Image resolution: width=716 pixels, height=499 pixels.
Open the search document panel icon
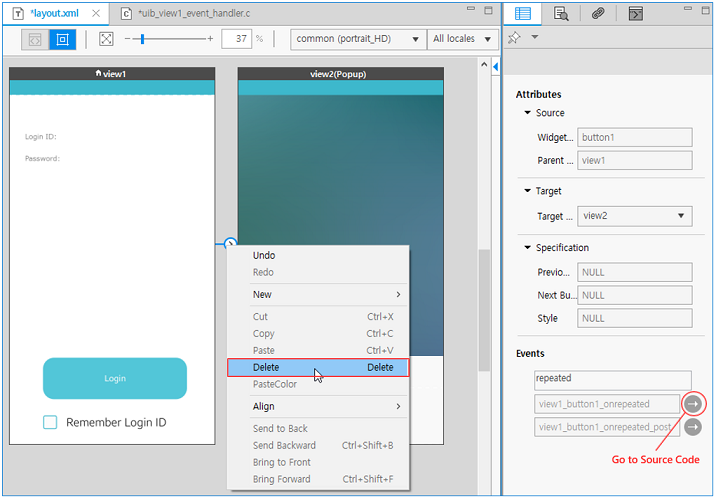click(x=561, y=14)
